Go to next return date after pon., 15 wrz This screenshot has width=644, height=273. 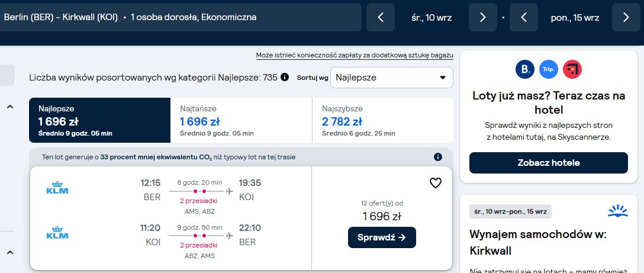click(x=626, y=17)
